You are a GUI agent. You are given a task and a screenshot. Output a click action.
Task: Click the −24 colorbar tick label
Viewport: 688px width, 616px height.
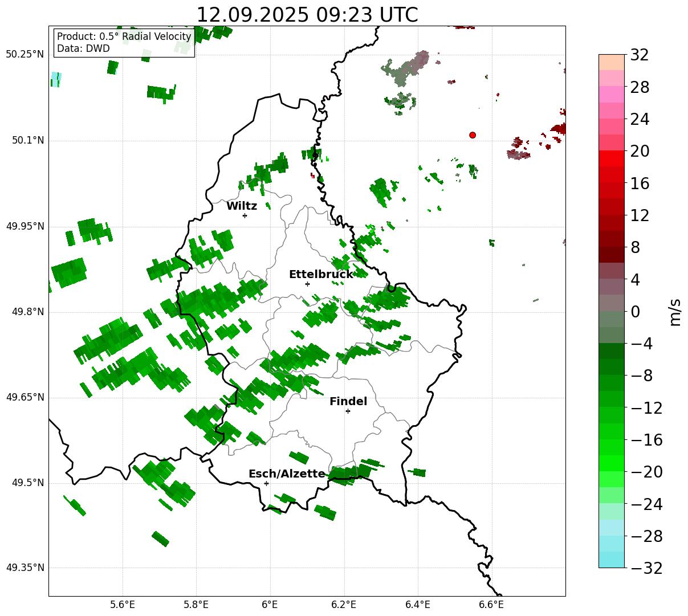pyautogui.click(x=646, y=504)
